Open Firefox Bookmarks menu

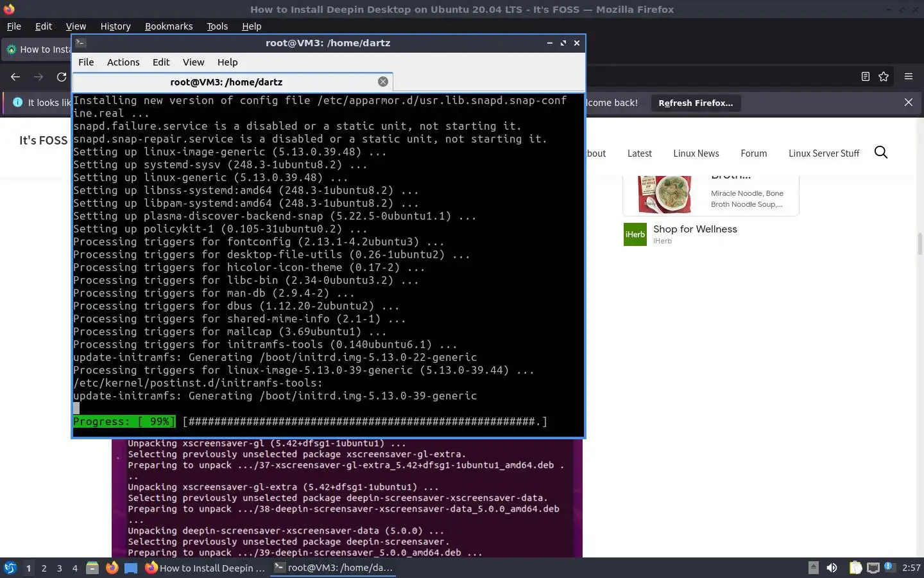[169, 26]
